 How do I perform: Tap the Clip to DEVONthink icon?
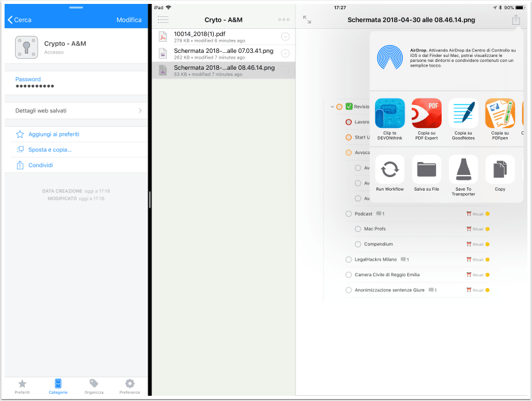click(390, 113)
